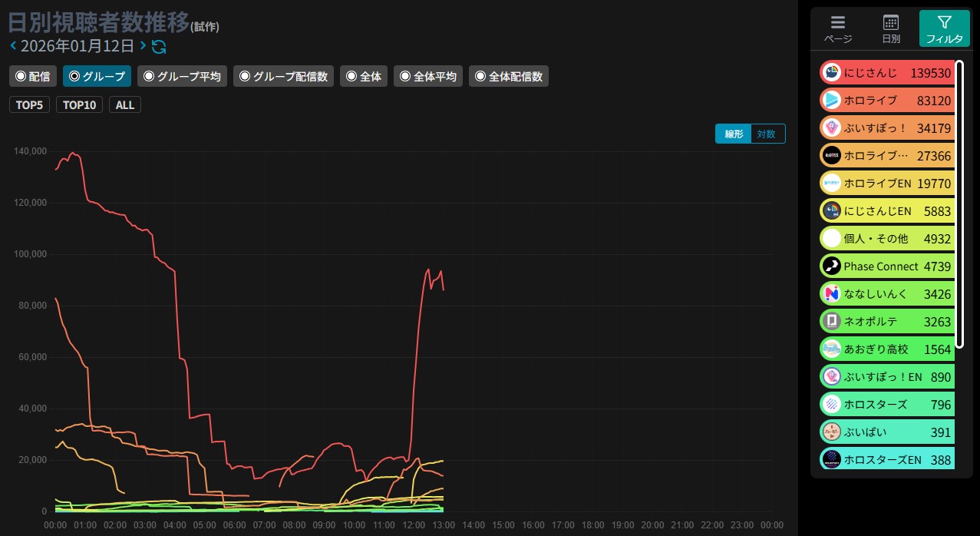Select the 全体配信数 radio option
This screenshot has height=536, width=980.
tap(509, 76)
